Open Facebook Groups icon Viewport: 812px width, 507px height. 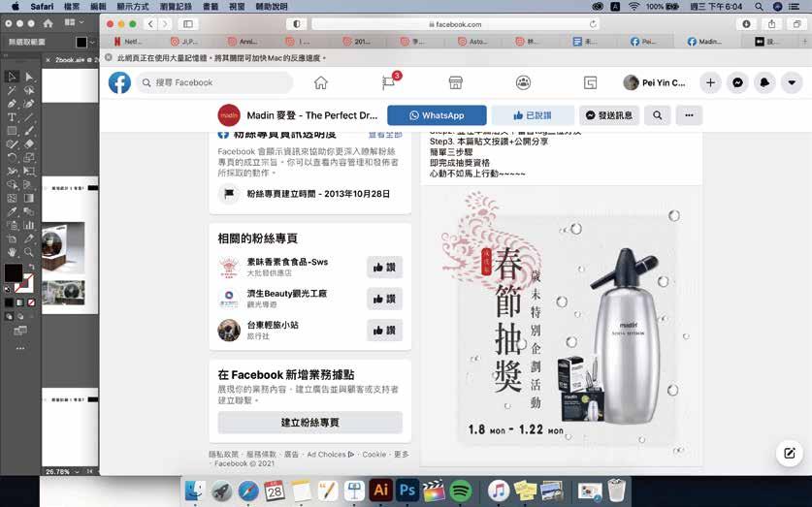coord(523,82)
